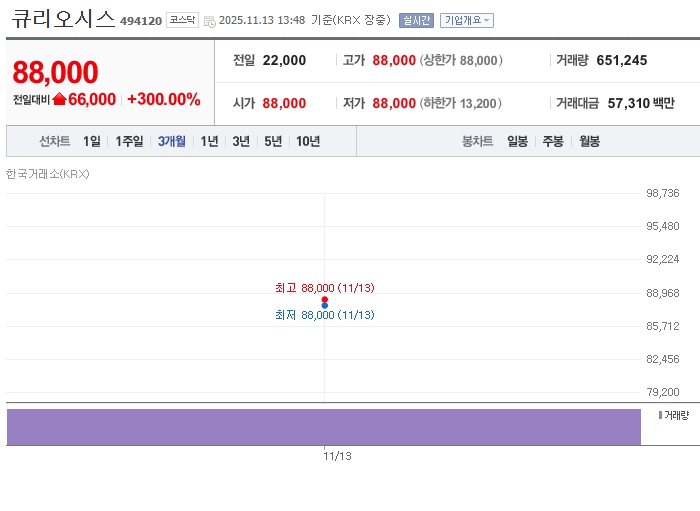Click the purple volume bar area
The width and height of the screenshot is (700, 511).
[323, 426]
